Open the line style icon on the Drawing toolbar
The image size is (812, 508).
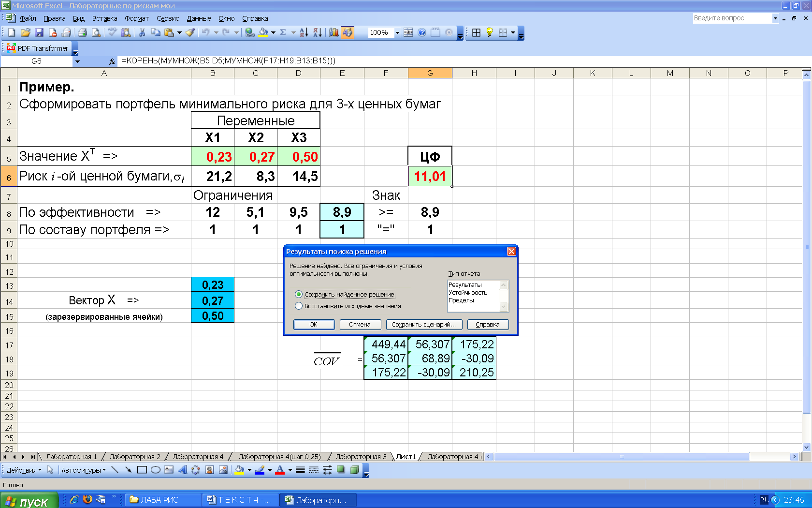click(x=300, y=470)
